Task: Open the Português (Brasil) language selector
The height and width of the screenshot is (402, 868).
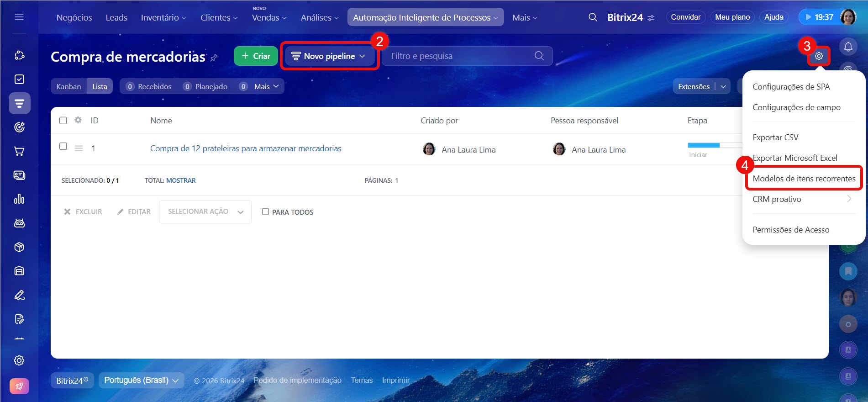Action: click(x=141, y=380)
